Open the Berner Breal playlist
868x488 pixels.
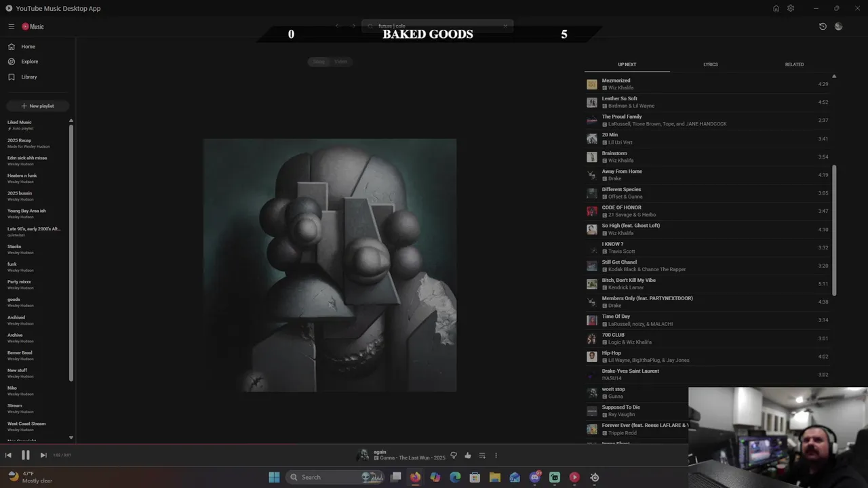click(35, 355)
